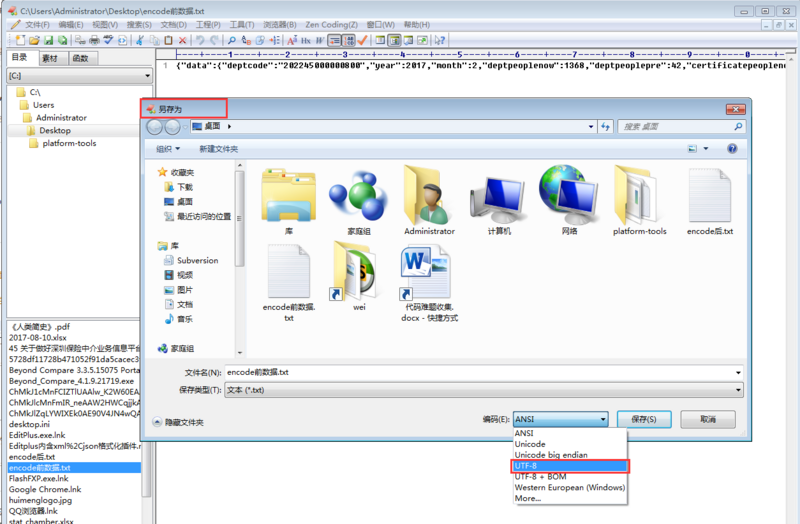
Task: Open the view options dropdown arrow
Action: coord(706,148)
